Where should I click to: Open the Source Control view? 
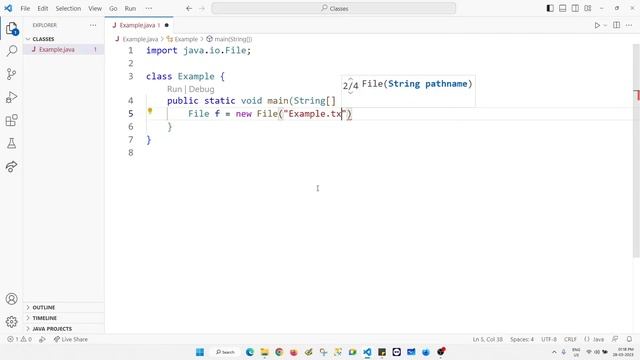pyautogui.click(x=11, y=74)
